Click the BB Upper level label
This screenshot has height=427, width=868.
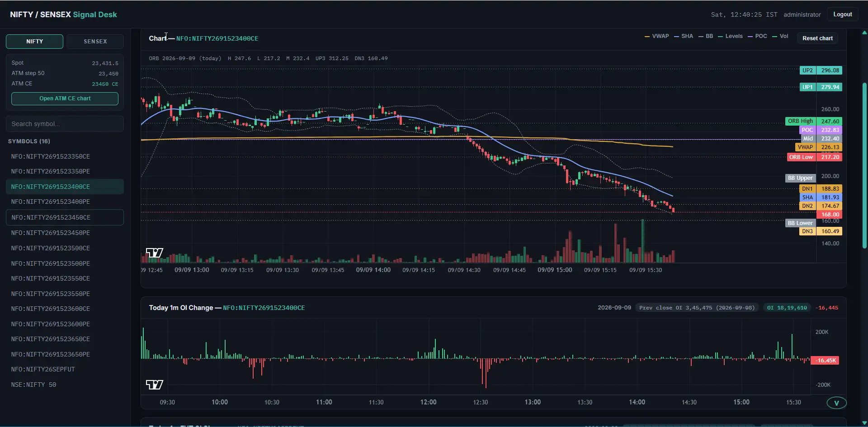point(800,178)
